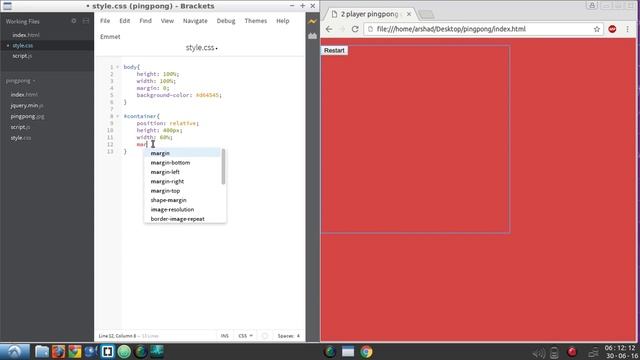Click the Spaces: 4 indentation setting
Image resolution: width=640 pixels, height=360 pixels.
click(x=289, y=336)
